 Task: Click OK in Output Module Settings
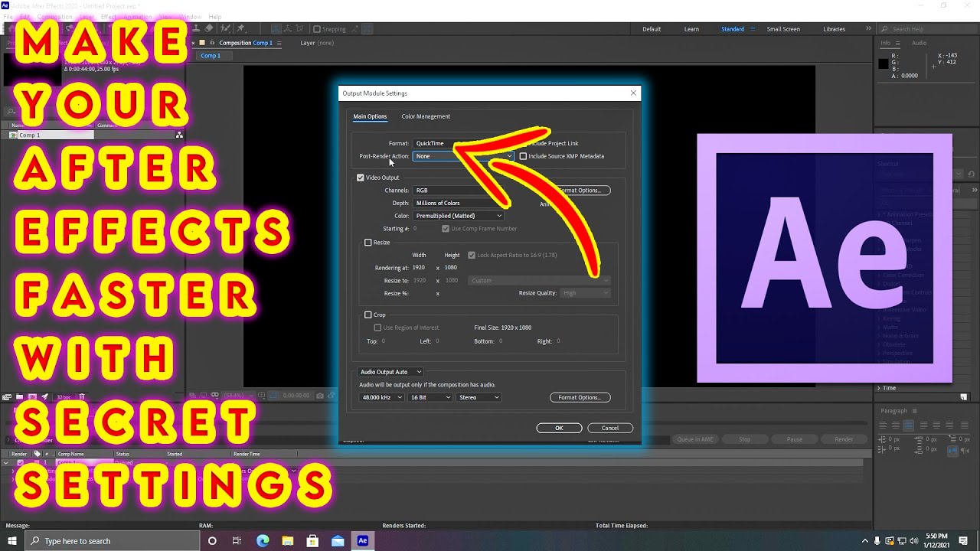559,428
